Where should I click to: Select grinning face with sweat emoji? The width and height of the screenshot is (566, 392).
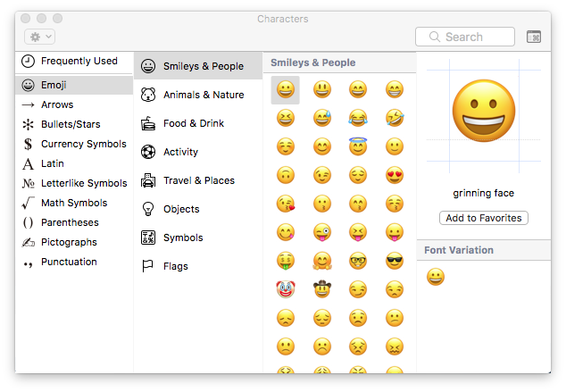pyautogui.click(x=322, y=118)
